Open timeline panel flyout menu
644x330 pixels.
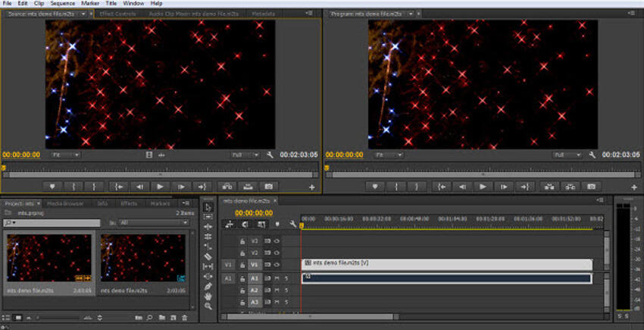(602, 200)
